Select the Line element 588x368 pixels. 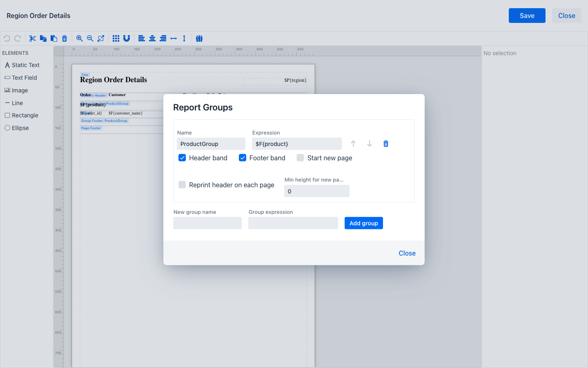pos(14,103)
